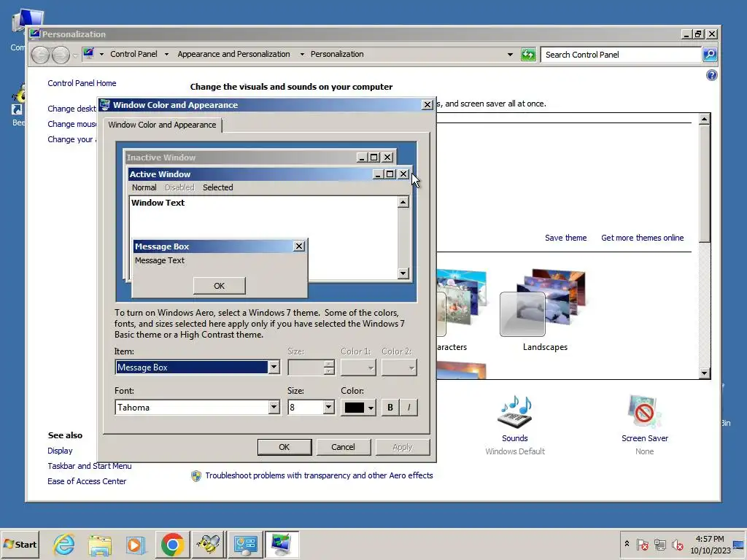The width and height of the screenshot is (747, 560).
Task: Click the bee application taskbar icon
Action: tap(209, 544)
